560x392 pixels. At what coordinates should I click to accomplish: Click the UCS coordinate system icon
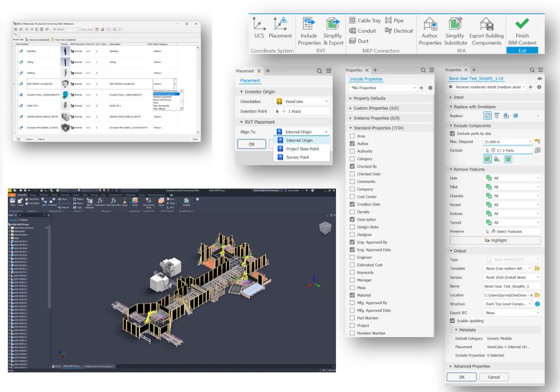coord(259,24)
